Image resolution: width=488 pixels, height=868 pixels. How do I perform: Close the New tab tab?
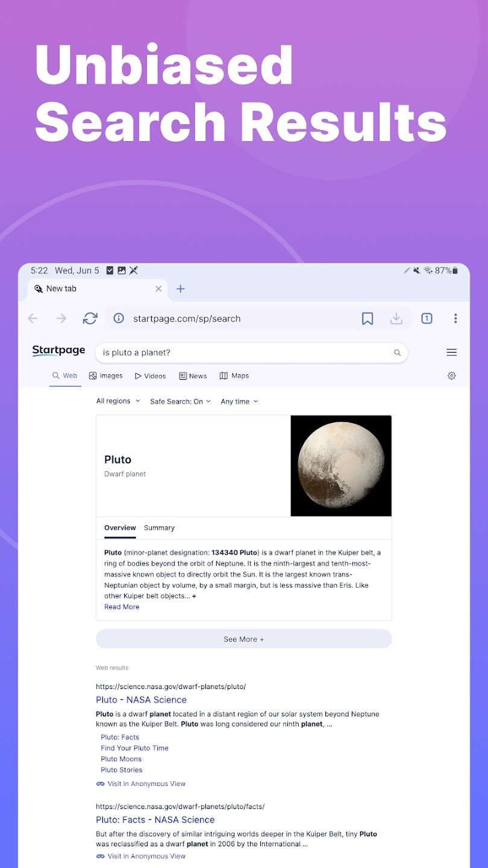(158, 289)
